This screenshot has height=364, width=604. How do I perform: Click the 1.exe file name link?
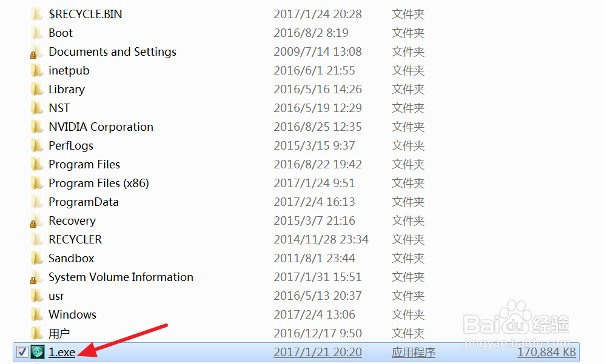[x=62, y=352]
